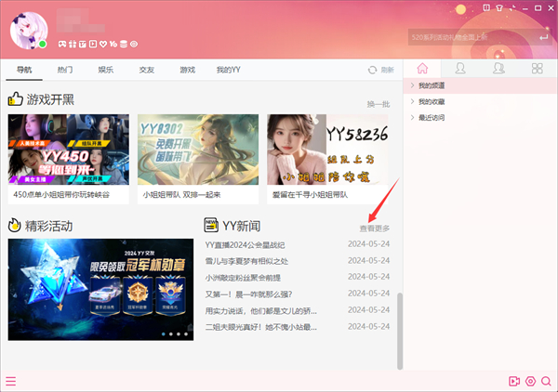
Task: Switch to the friends tab with single person icon
Action: [x=460, y=68]
